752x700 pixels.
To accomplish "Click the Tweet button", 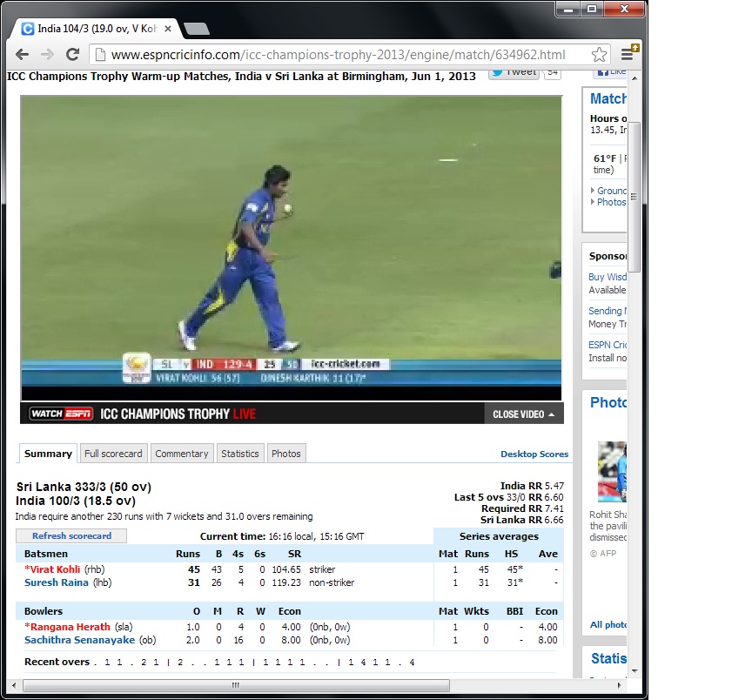I will click(514, 74).
